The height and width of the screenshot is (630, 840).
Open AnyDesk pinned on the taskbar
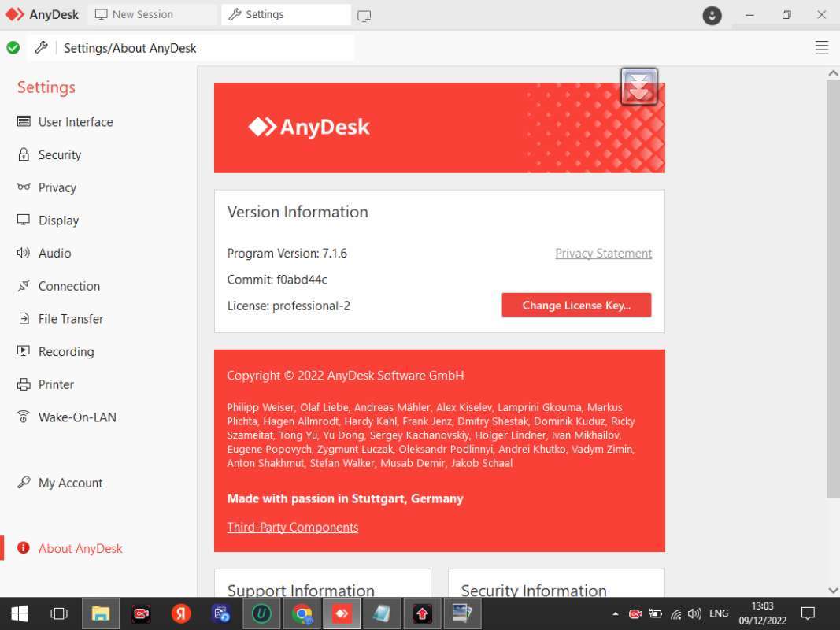342,613
